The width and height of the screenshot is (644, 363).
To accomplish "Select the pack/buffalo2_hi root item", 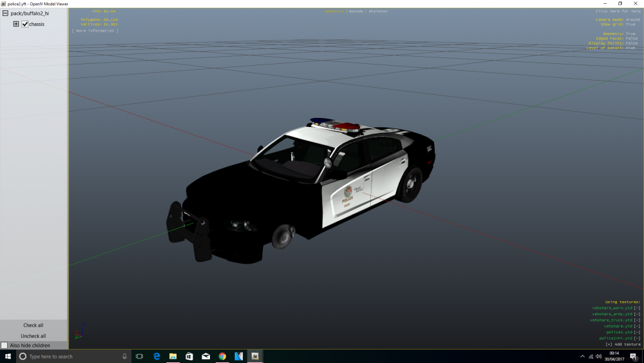I will pos(30,13).
